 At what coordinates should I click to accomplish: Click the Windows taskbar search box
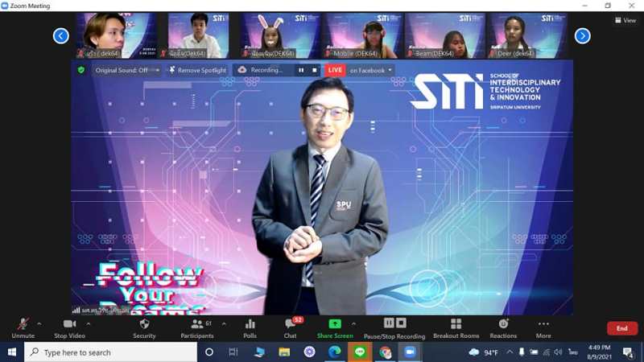(111, 352)
